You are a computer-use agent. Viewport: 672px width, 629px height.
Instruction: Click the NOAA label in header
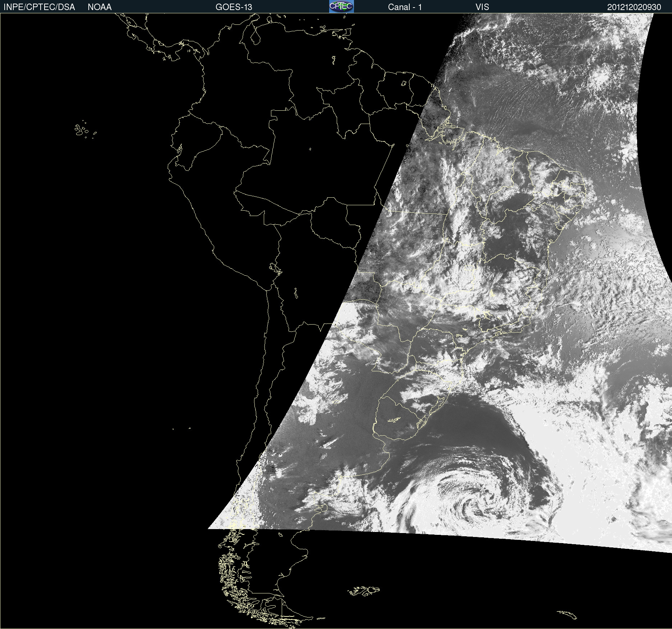tap(100, 7)
